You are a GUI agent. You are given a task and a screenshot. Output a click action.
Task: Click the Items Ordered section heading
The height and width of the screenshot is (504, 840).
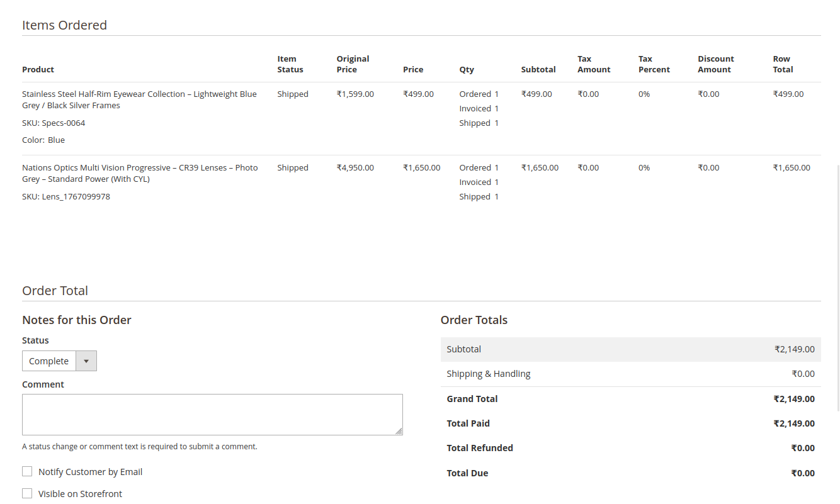[x=64, y=25]
